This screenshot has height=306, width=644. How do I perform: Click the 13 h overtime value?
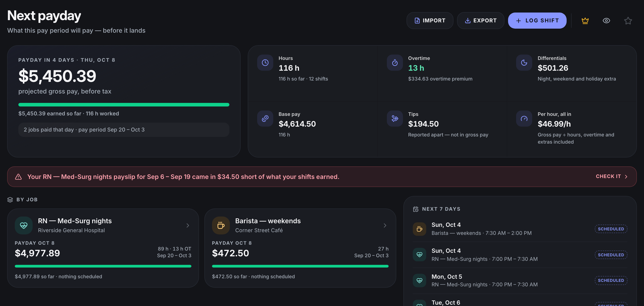(416, 68)
